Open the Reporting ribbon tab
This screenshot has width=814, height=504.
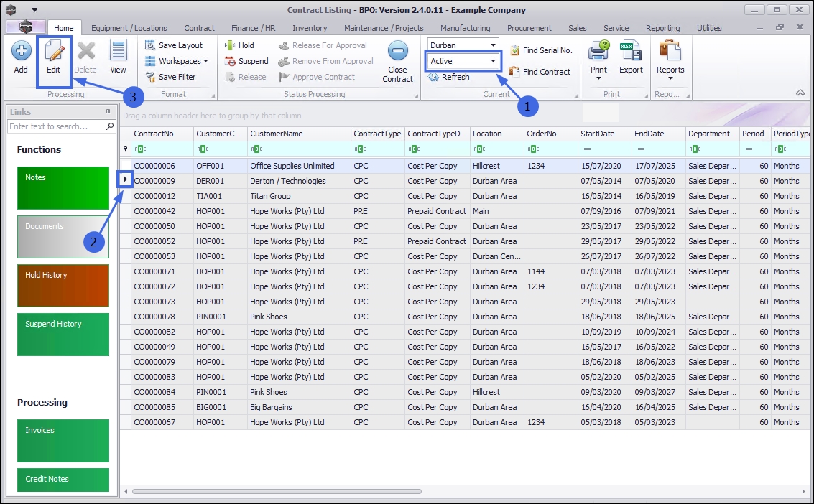(x=662, y=28)
